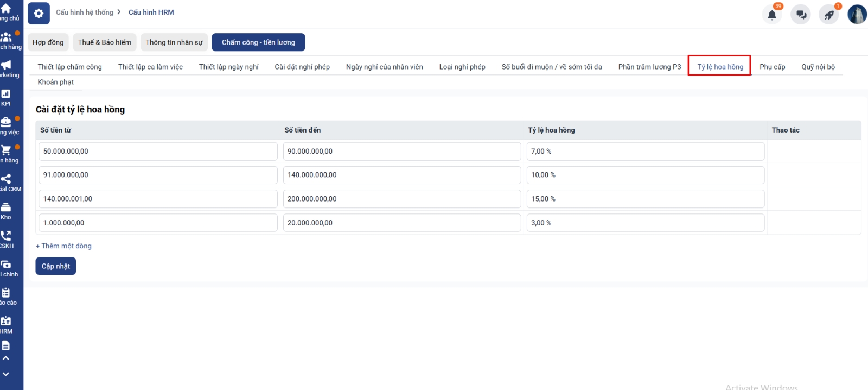Open the chat messages icon
The image size is (868, 390).
(801, 15)
